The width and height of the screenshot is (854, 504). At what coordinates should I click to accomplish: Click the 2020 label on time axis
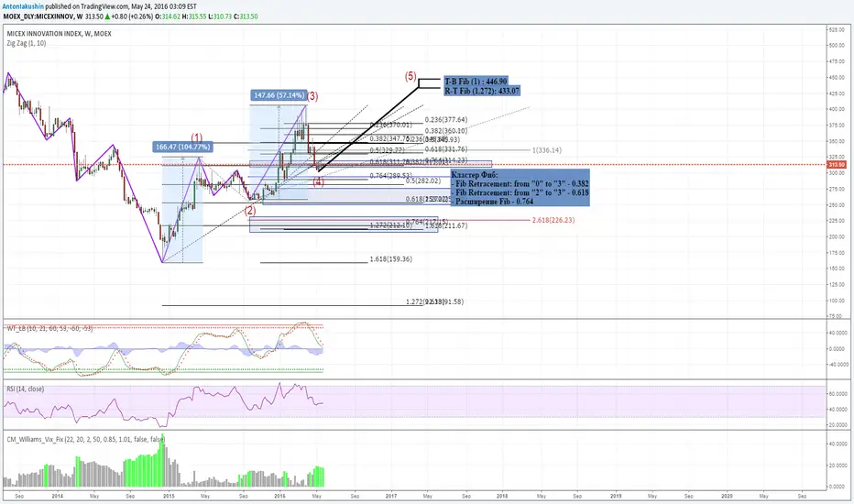728,497
